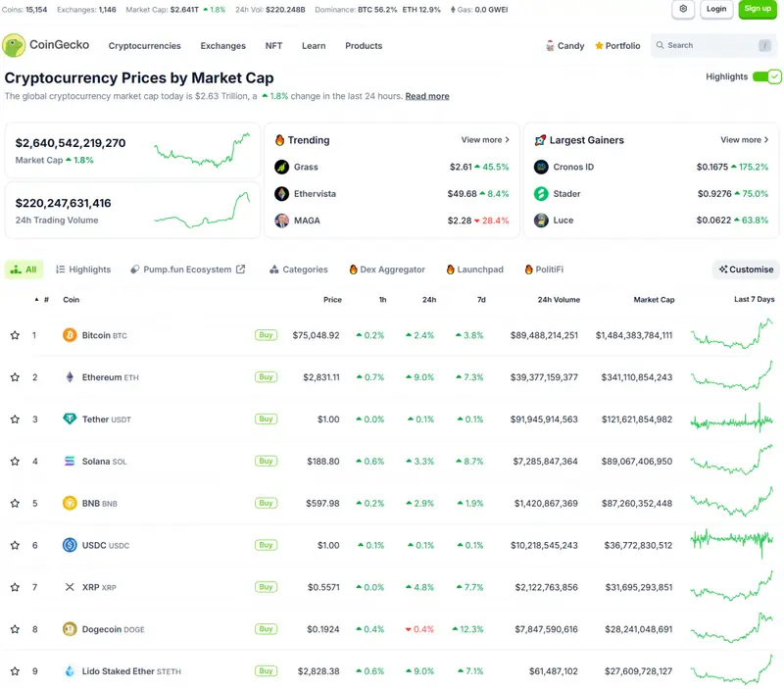
Task: Select the All tab
Action: [24, 270]
